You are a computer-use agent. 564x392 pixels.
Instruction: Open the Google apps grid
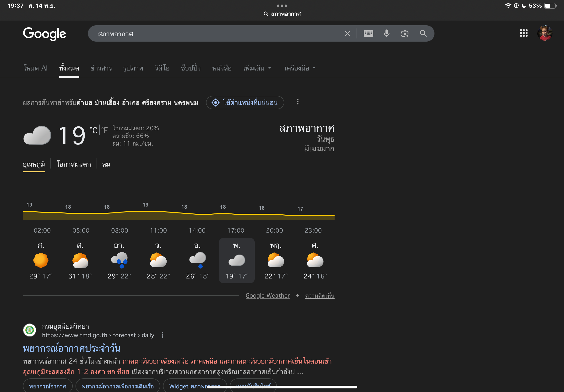pyautogui.click(x=523, y=33)
